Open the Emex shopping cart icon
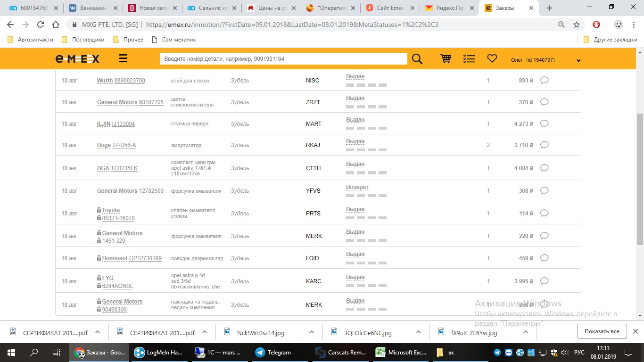The height and width of the screenshot is (362, 644). click(446, 58)
